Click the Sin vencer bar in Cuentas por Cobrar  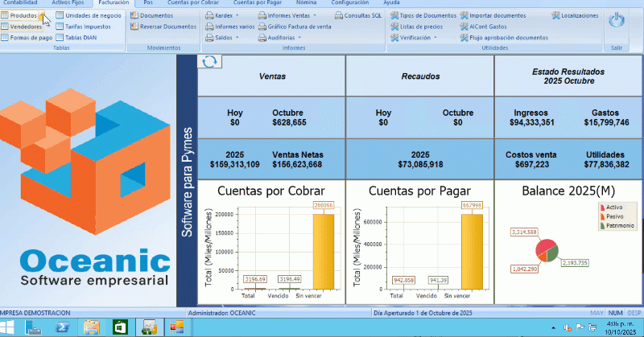pyautogui.click(x=324, y=252)
